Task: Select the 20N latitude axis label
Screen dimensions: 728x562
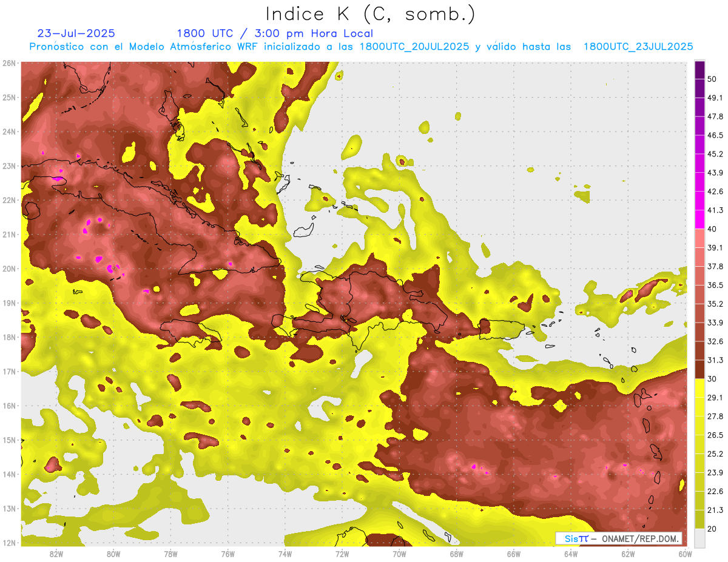Action: pyautogui.click(x=8, y=269)
